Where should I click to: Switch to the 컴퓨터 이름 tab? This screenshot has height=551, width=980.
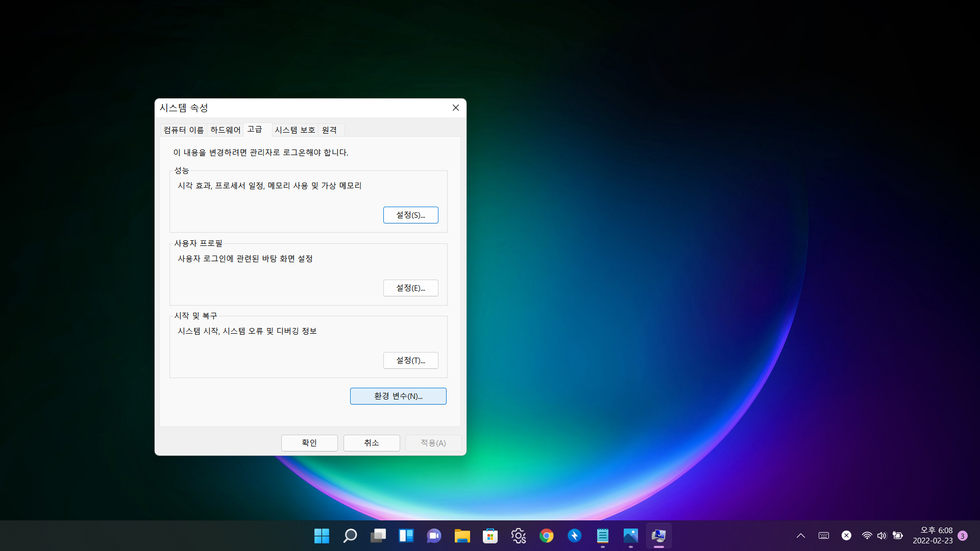[183, 130]
